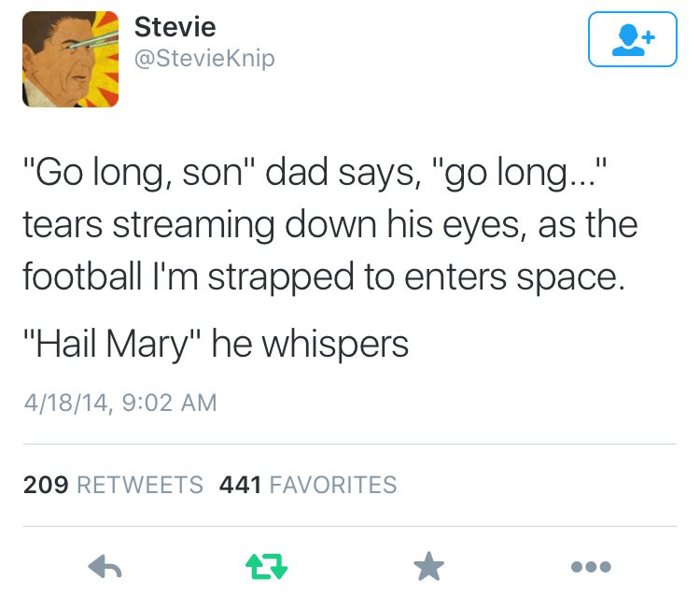Click the "Hail Mary" he whispers line
The image size is (700, 594).
216,345
